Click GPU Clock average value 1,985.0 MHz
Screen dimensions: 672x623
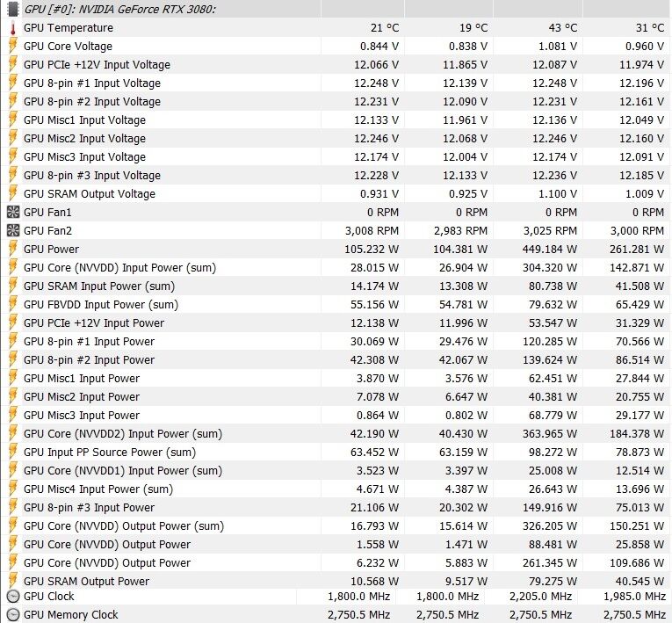point(635,597)
